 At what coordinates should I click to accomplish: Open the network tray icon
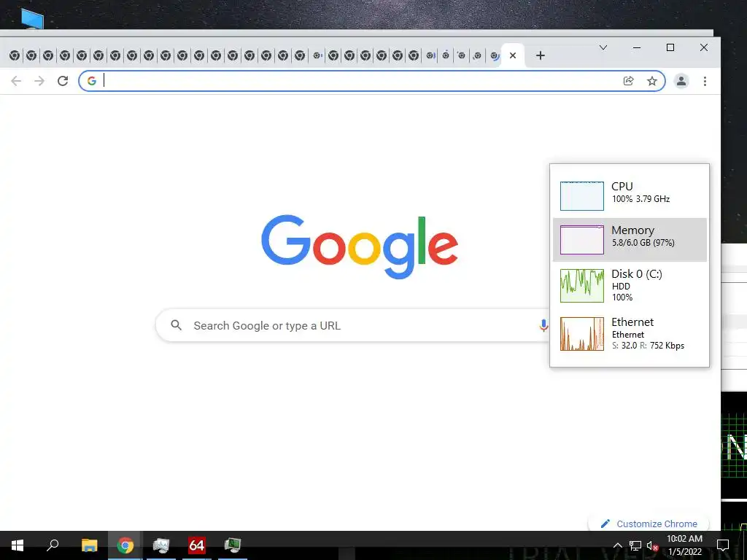point(635,545)
